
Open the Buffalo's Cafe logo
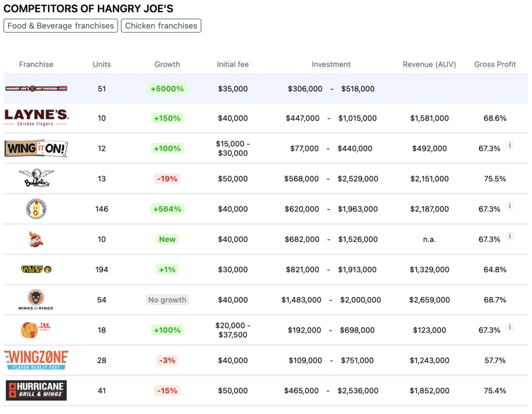(x=36, y=179)
